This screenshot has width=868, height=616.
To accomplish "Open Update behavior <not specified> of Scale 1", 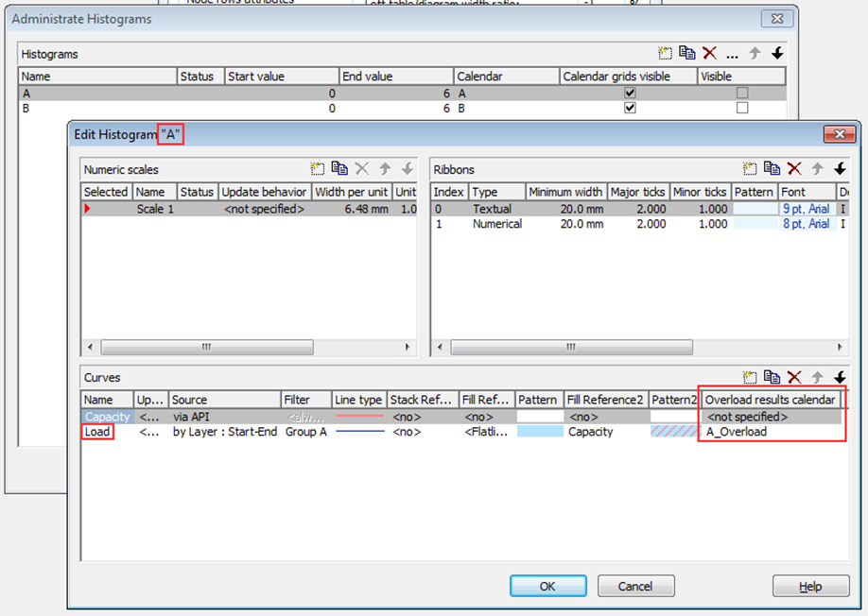I will (x=265, y=209).
